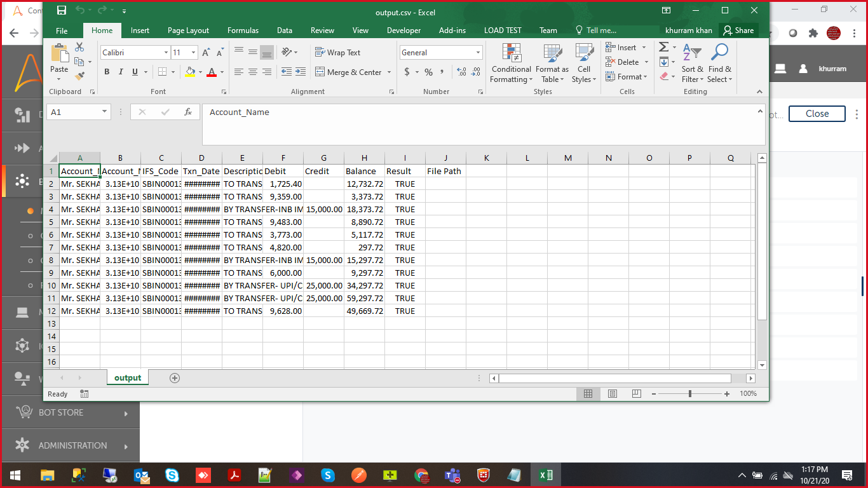Toggle Italic formatting

[x=121, y=72]
